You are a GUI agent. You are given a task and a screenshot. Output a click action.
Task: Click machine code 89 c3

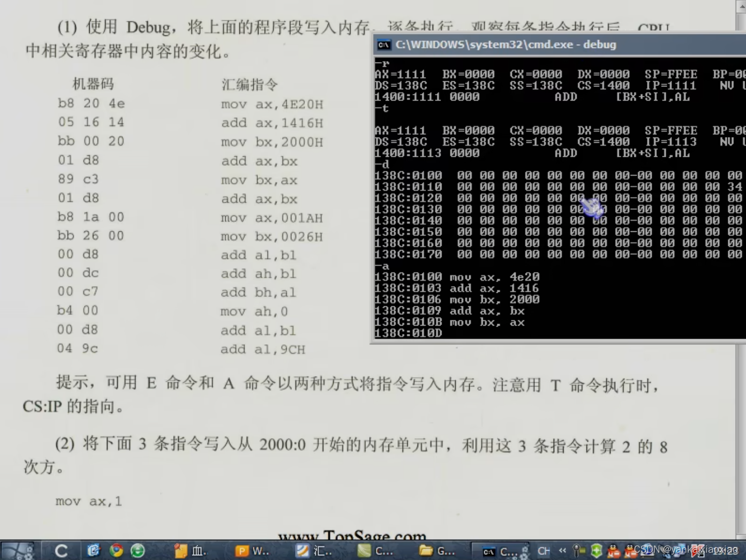coord(78,179)
